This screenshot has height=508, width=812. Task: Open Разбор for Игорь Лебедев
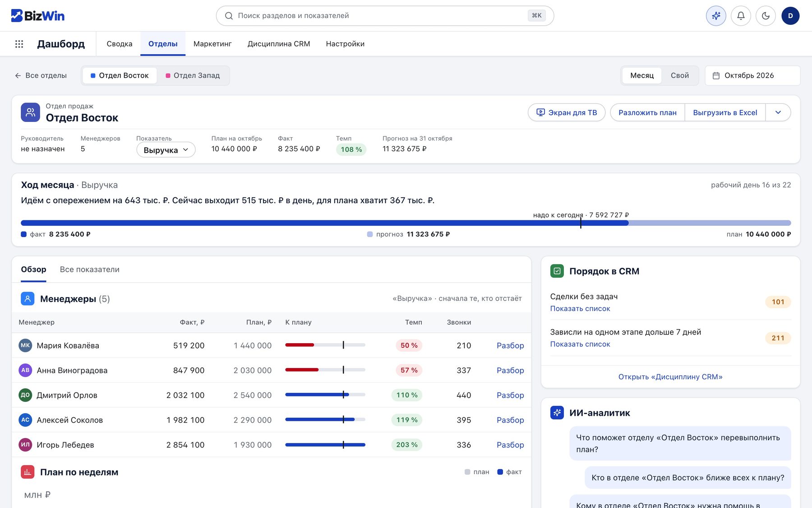(x=510, y=445)
